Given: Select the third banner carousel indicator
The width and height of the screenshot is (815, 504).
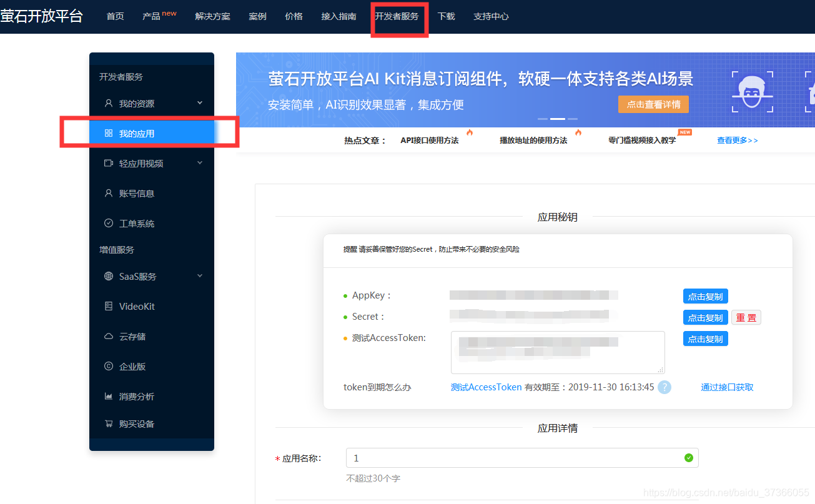Looking at the screenshot, I should (x=573, y=119).
